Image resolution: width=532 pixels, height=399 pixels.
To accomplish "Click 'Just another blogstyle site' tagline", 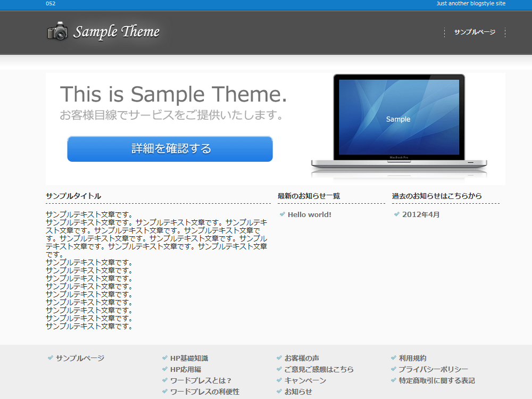I will (471, 3).
